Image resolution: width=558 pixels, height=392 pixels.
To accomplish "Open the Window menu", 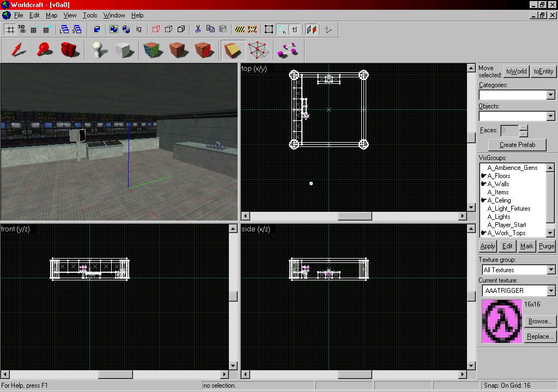I will [114, 15].
